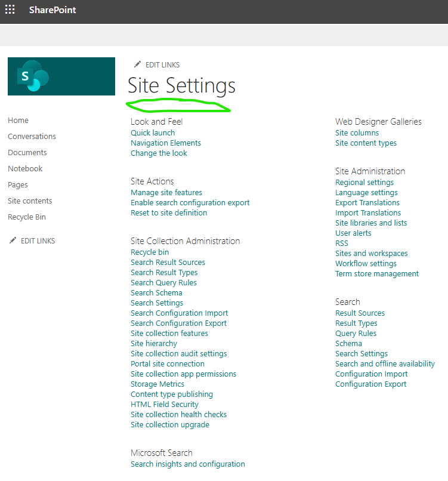Open Regional settings
The width and height of the screenshot is (448, 481).
[x=364, y=182]
